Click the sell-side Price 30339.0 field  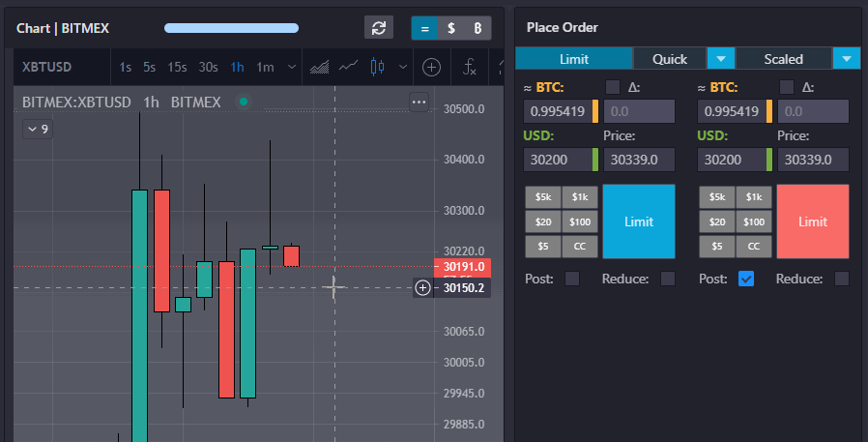(x=813, y=160)
